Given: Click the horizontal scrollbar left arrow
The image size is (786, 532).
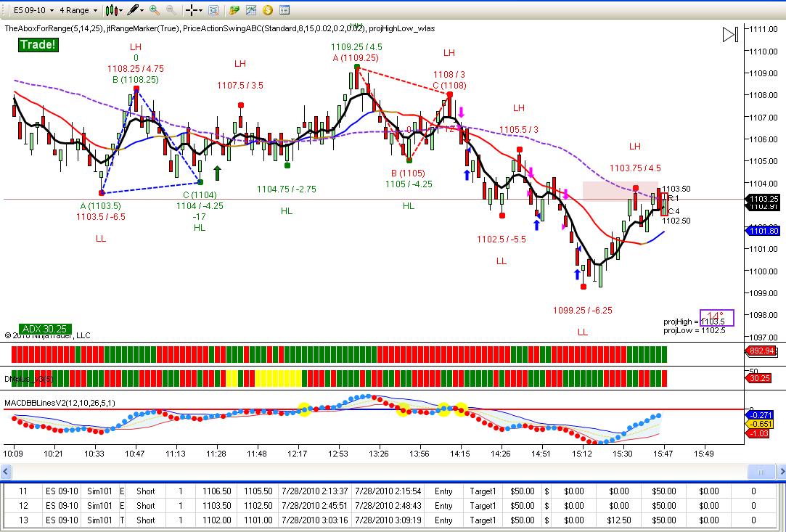Looking at the screenshot, I should (x=6, y=472).
